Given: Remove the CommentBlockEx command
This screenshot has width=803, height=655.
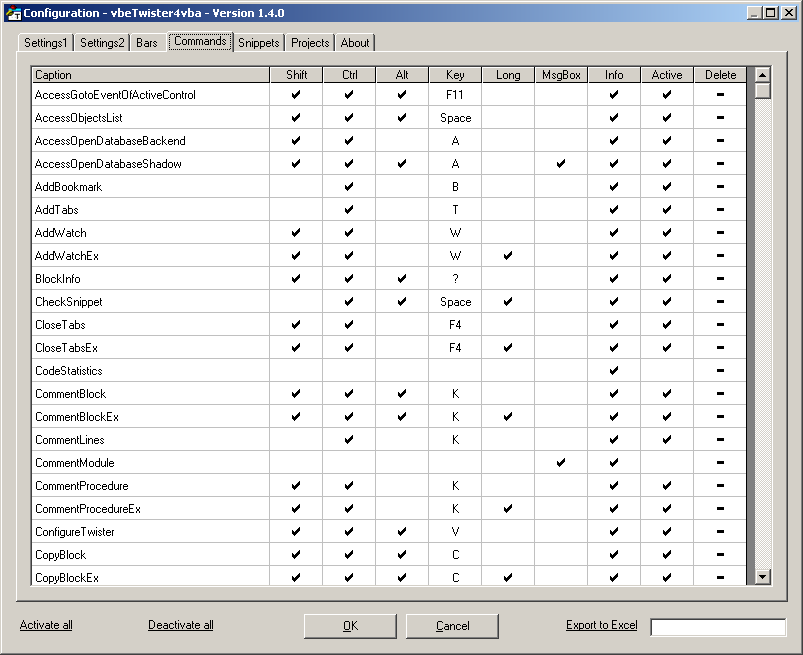Looking at the screenshot, I should [x=720, y=416].
